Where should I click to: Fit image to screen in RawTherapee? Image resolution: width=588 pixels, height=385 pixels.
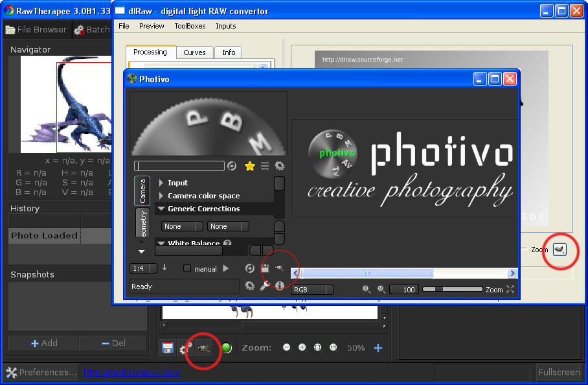point(317,347)
